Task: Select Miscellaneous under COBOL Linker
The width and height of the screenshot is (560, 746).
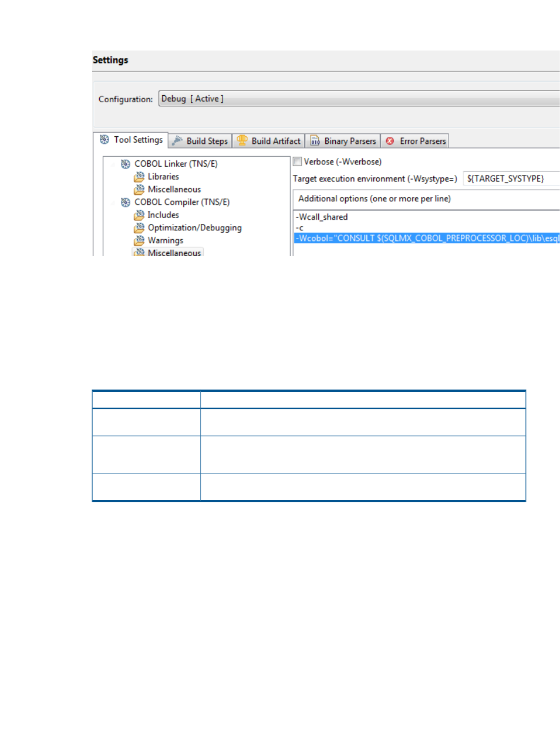Action: pos(174,189)
